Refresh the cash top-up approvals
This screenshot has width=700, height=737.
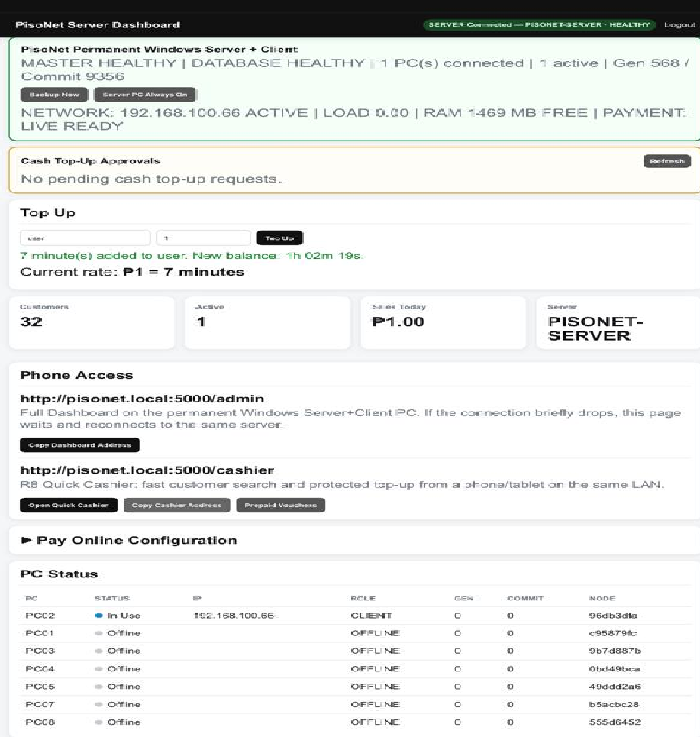[x=666, y=161]
